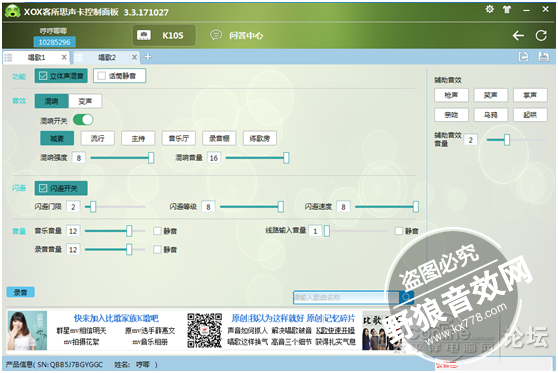Play the 乌鸦 sound effect

coord(491,115)
